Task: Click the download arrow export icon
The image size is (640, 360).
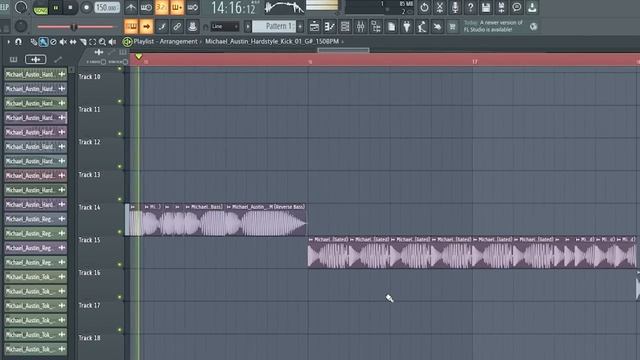Action: pyautogui.click(x=532, y=7)
